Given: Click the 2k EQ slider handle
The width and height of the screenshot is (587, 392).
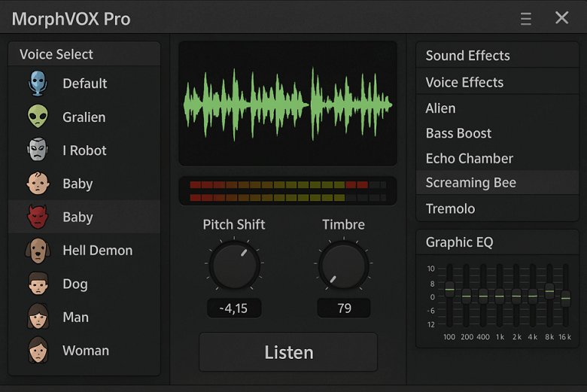Looking at the screenshot, I should click(x=516, y=296).
